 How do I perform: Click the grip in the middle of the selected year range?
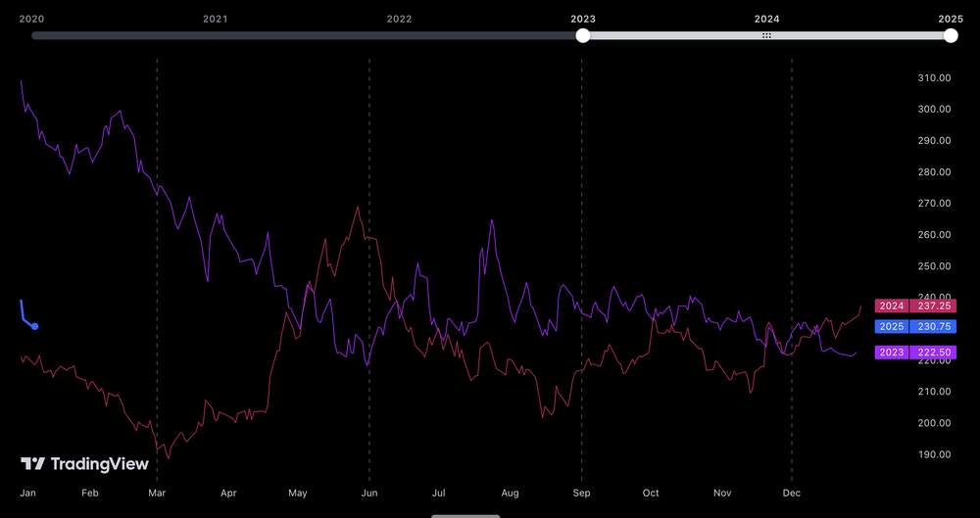point(767,35)
